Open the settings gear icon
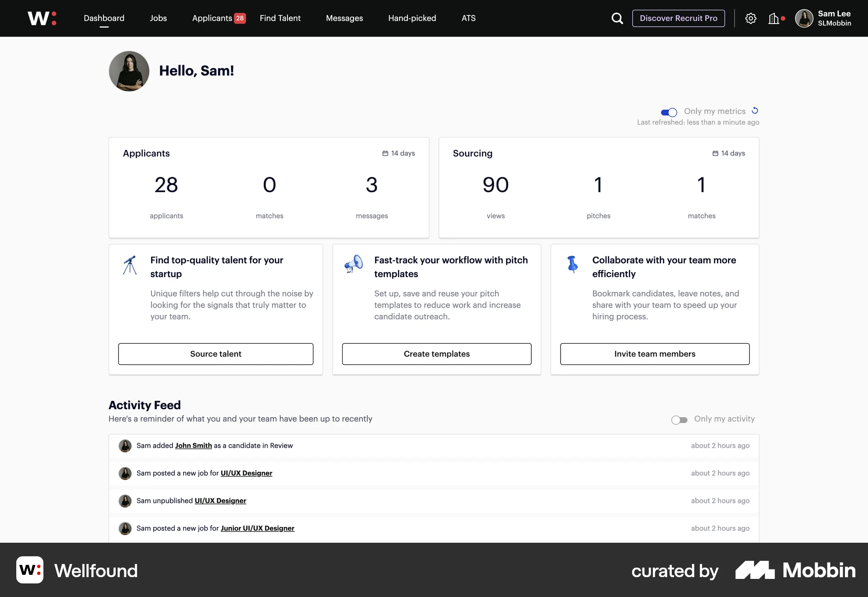The width and height of the screenshot is (868, 597). (x=751, y=18)
